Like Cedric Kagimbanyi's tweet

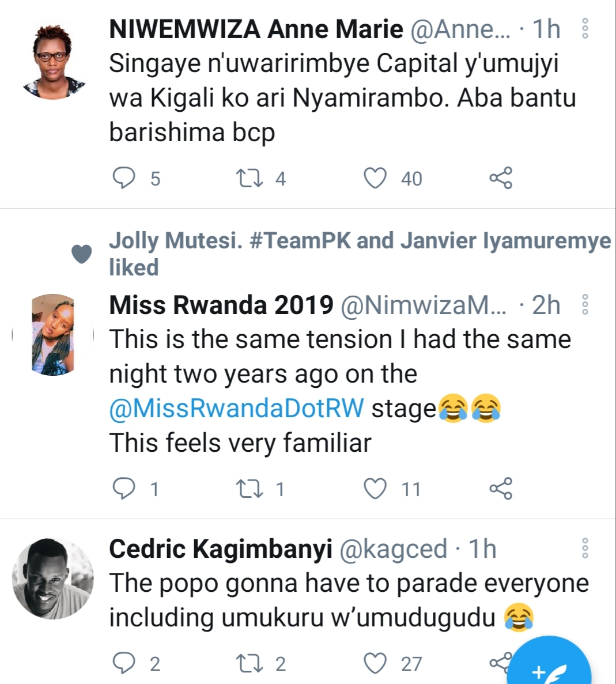click(375, 663)
